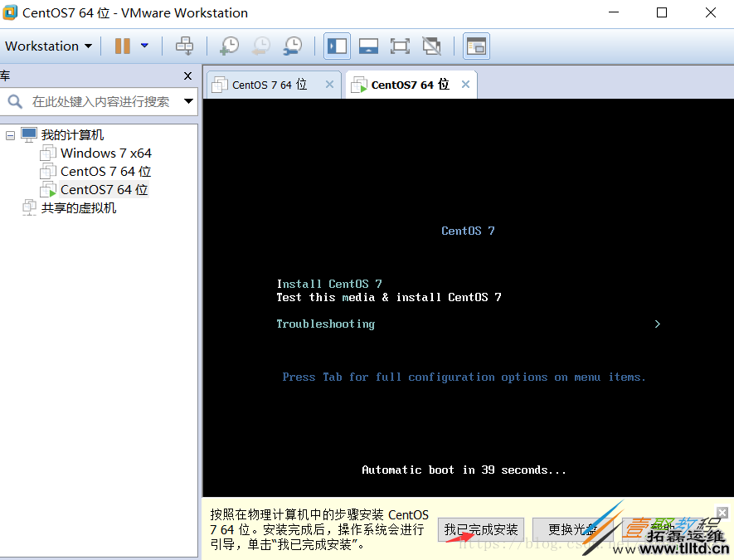Image resolution: width=734 pixels, height=560 pixels.
Task: Switch to full screen mode icon
Action: [400, 46]
